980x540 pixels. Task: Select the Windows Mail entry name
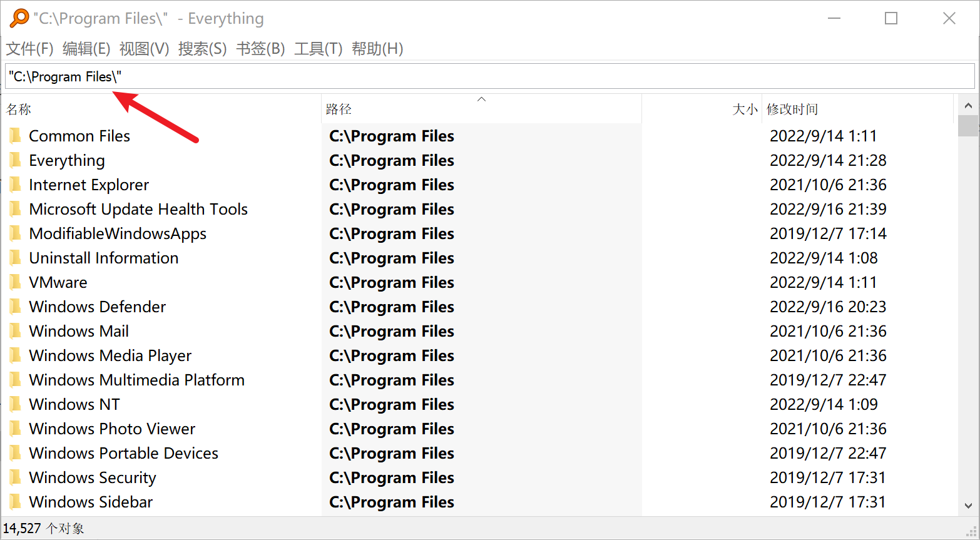point(79,331)
